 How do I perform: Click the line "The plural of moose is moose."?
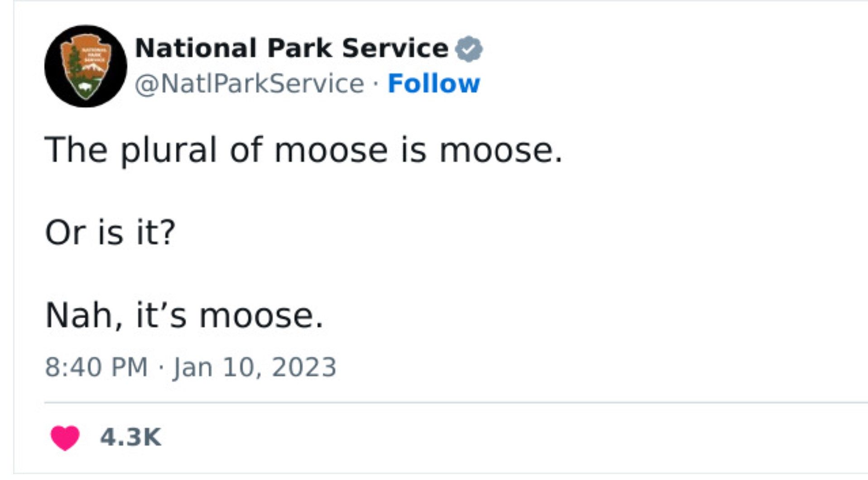(x=304, y=150)
